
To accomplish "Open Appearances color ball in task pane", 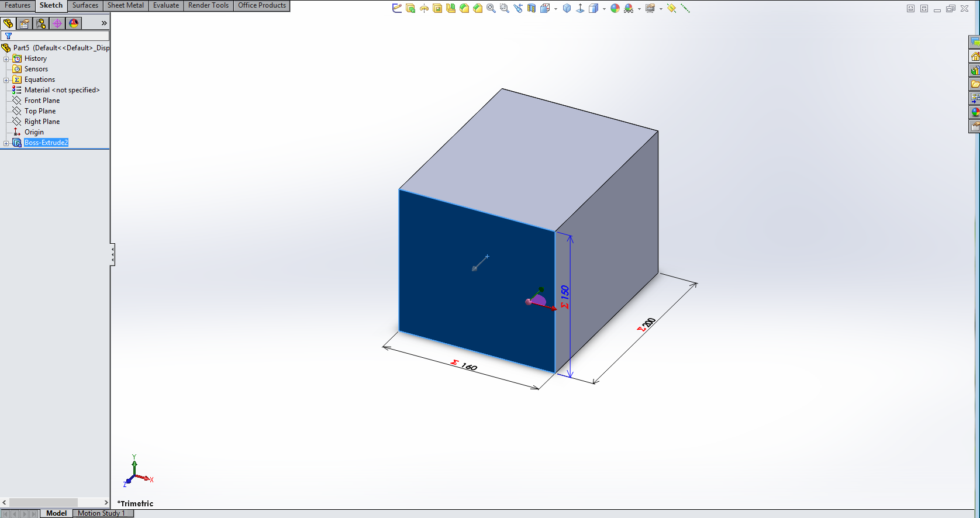I will (975, 112).
